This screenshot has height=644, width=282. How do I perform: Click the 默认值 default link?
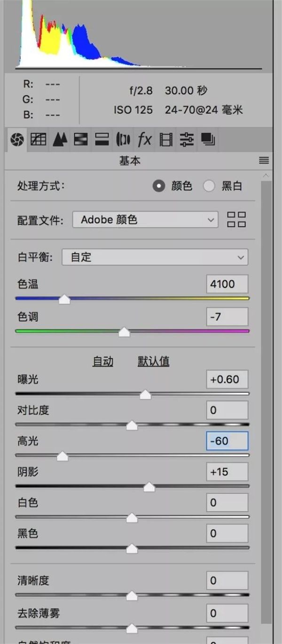coord(153,361)
